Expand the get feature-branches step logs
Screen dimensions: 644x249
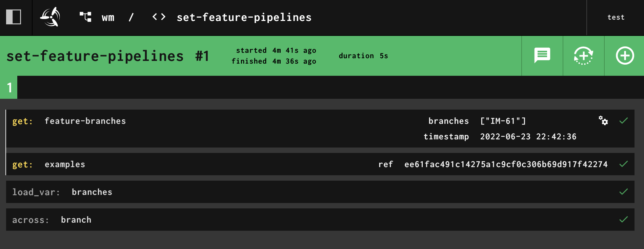coord(85,121)
